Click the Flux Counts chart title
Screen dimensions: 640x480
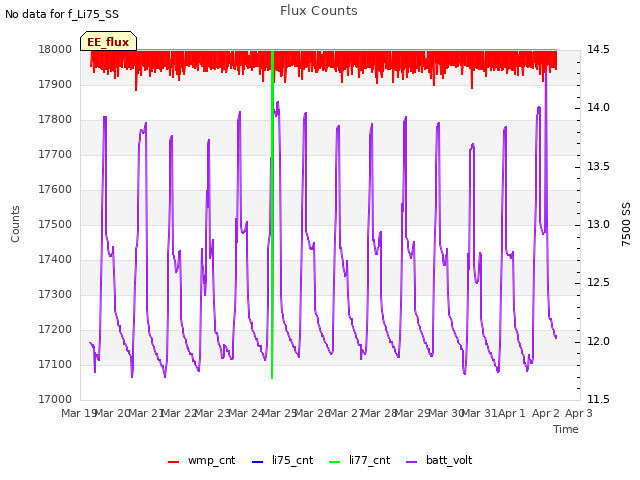[319, 11]
